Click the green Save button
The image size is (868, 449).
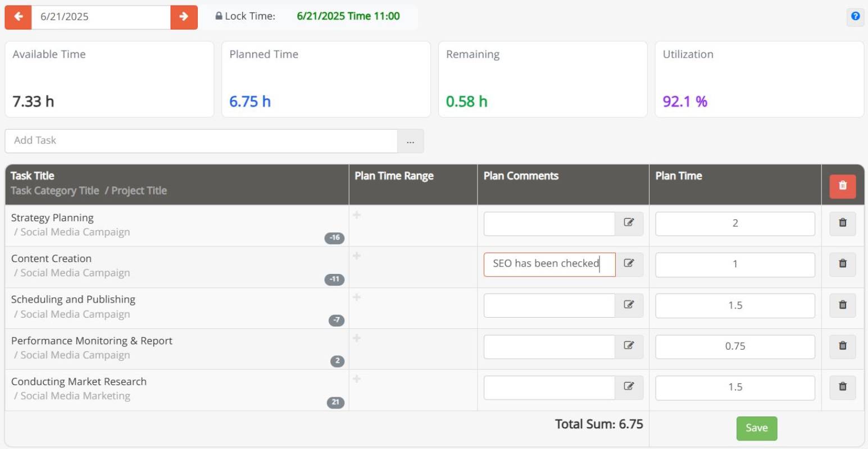(756, 428)
